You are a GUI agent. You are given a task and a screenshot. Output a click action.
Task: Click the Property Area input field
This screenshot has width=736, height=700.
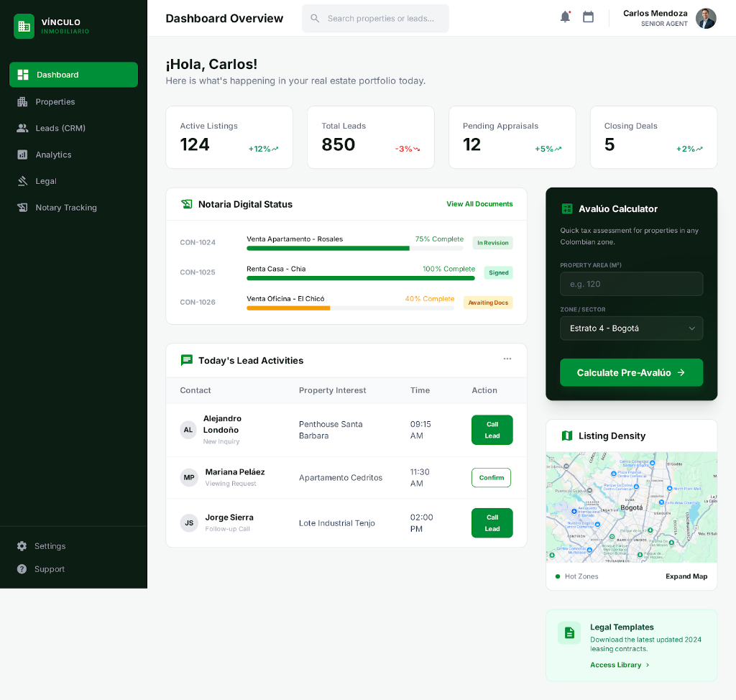631,284
